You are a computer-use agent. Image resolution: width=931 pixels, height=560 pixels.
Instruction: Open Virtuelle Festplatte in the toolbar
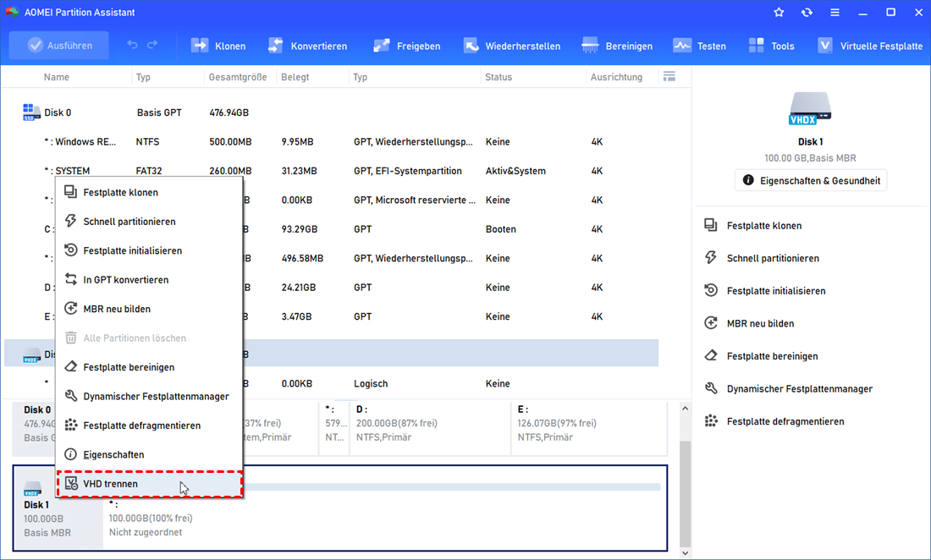click(x=870, y=46)
